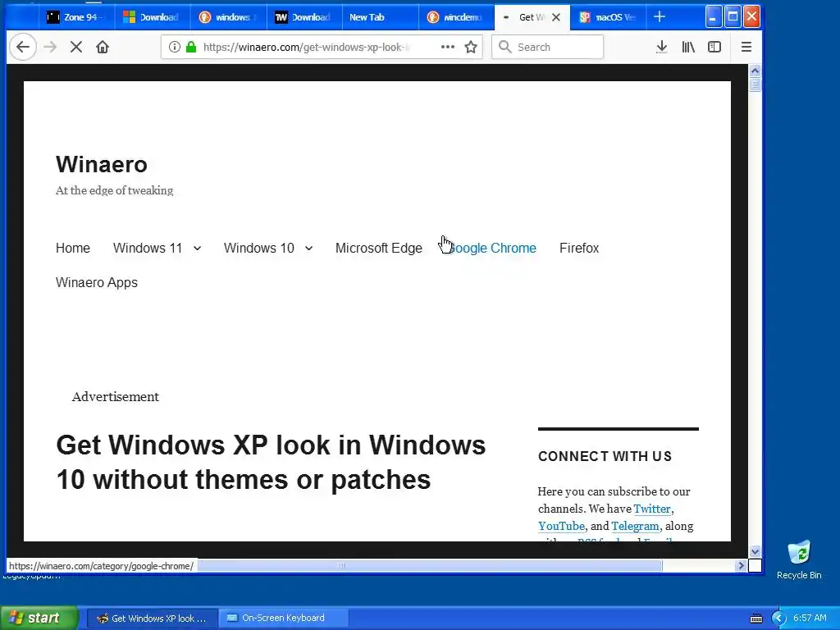
Task: Open the Winaero Apps menu link
Action: 97,282
